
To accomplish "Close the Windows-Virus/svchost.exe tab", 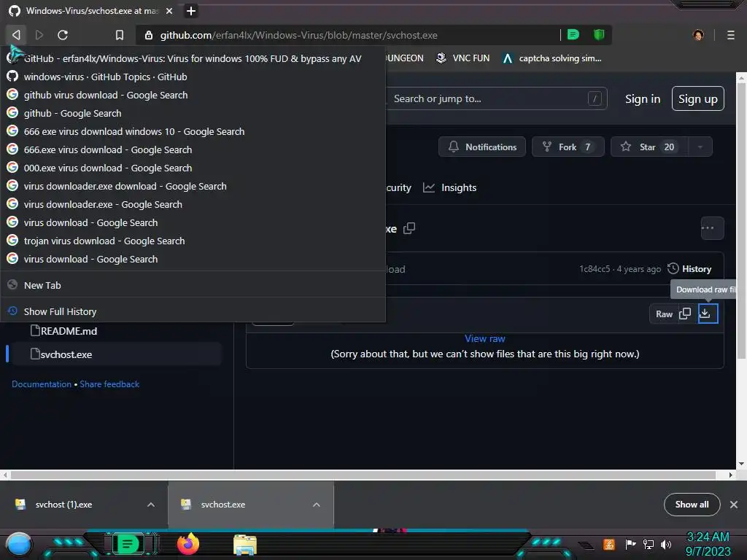I will pyautogui.click(x=169, y=10).
